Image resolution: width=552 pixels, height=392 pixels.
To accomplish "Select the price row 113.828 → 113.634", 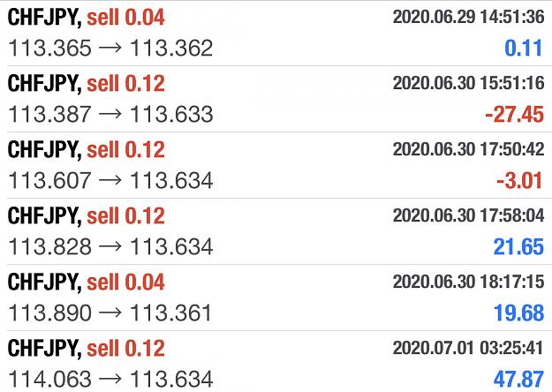I will tap(110, 246).
